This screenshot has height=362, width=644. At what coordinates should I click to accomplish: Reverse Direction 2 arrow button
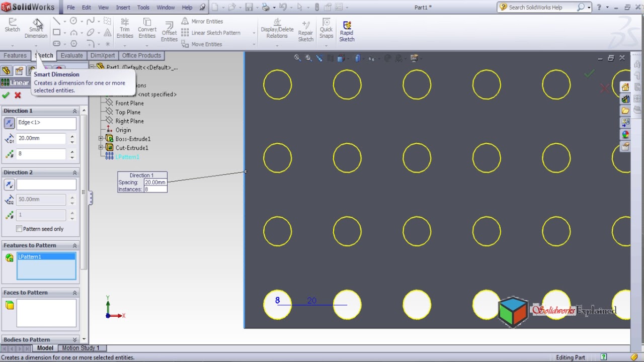coord(9,185)
